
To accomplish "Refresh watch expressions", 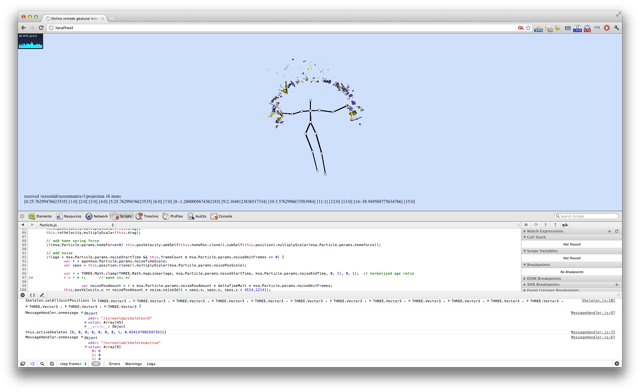I will pyautogui.click(x=617, y=231).
